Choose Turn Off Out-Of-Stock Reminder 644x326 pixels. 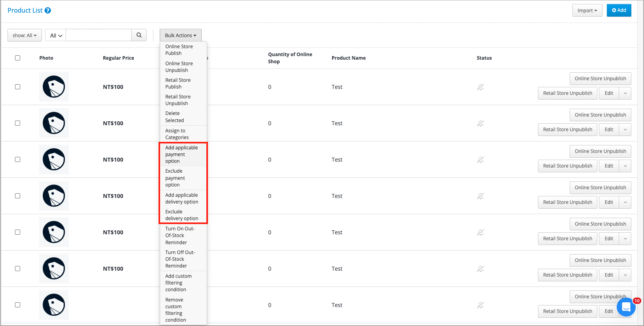(183, 259)
